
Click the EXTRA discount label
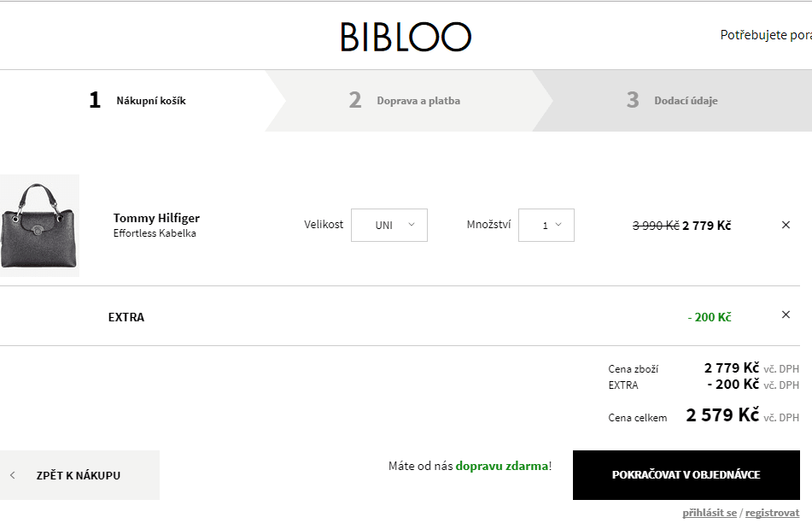(126, 317)
